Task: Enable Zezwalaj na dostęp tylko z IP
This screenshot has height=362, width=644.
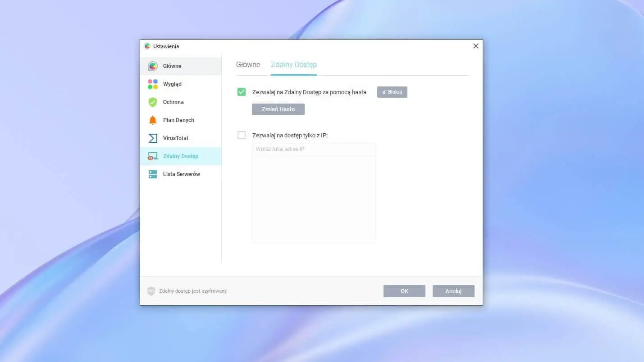Action: click(x=242, y=135)
